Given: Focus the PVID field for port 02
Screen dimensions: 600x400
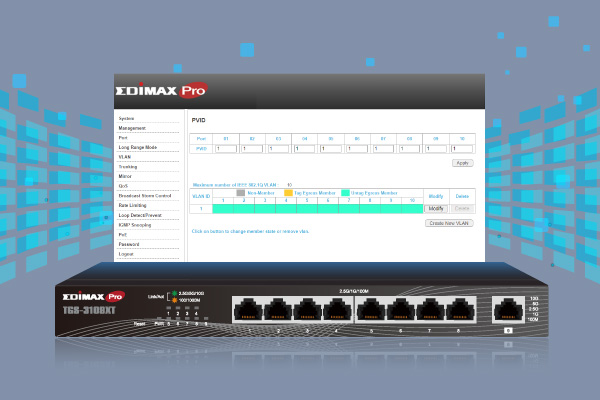Looking at the screenshot, I should tap(252, 149).
